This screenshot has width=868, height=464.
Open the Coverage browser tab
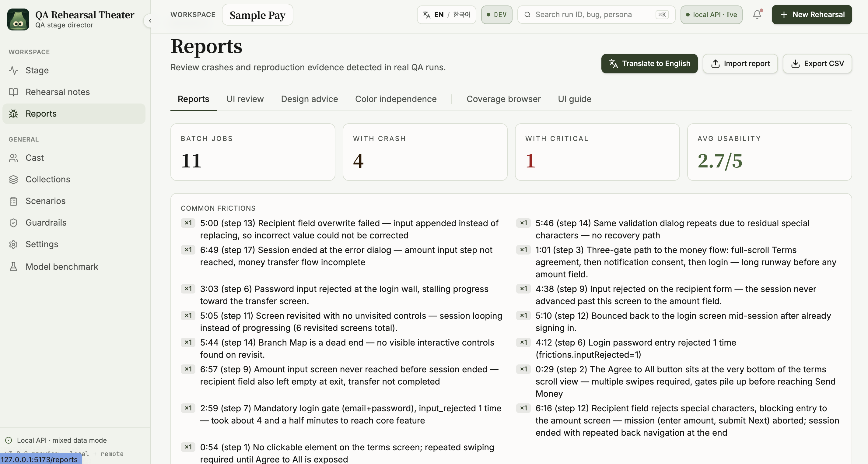point(503,99)
